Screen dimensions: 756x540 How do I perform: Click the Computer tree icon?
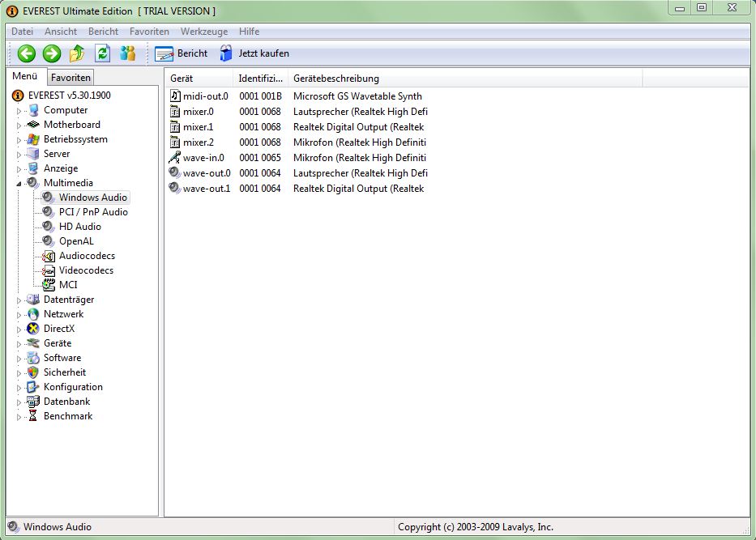point(33,110)
